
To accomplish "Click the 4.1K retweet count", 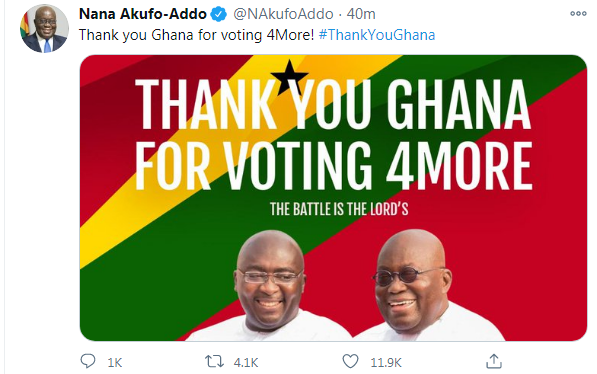I will point(246,363).
